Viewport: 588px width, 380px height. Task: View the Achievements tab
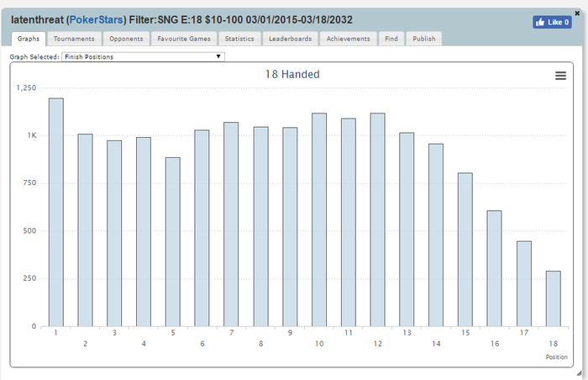tap(348, 39)
